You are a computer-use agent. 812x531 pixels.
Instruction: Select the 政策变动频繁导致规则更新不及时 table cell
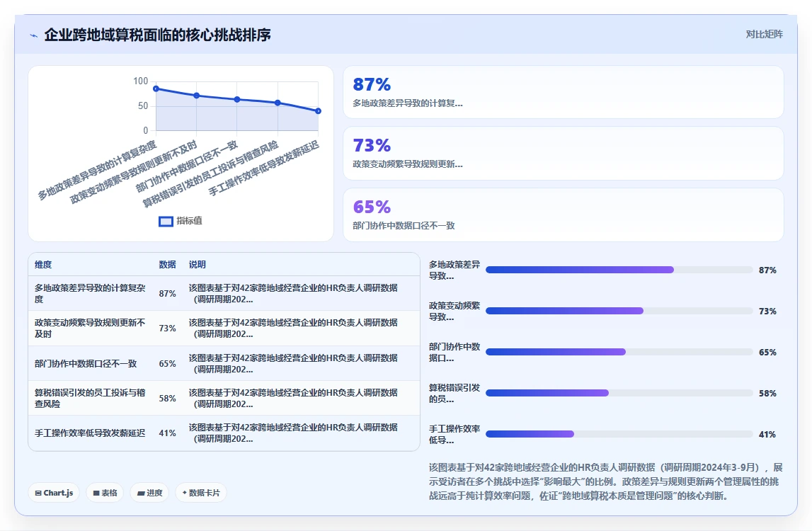coord(91,328)
